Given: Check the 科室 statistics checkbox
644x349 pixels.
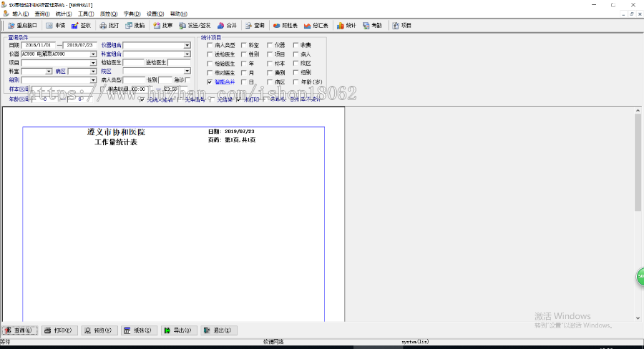Looking at the screenshot, I should pos(243,45).
